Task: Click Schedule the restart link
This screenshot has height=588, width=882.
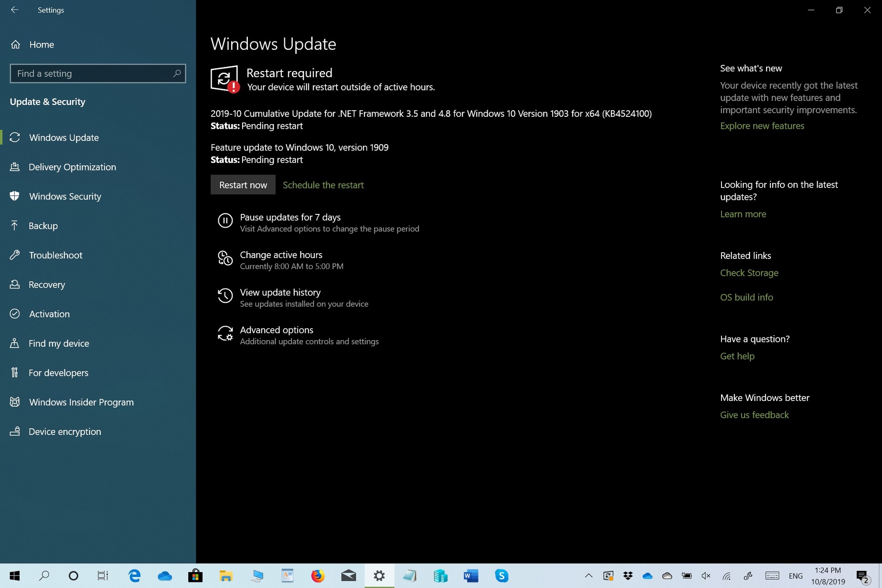Action: pyautogui.click(x=323, y=185)
